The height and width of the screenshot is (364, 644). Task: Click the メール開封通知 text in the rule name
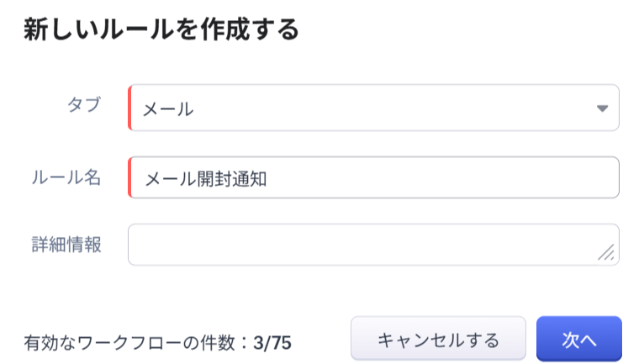[206, 178]
